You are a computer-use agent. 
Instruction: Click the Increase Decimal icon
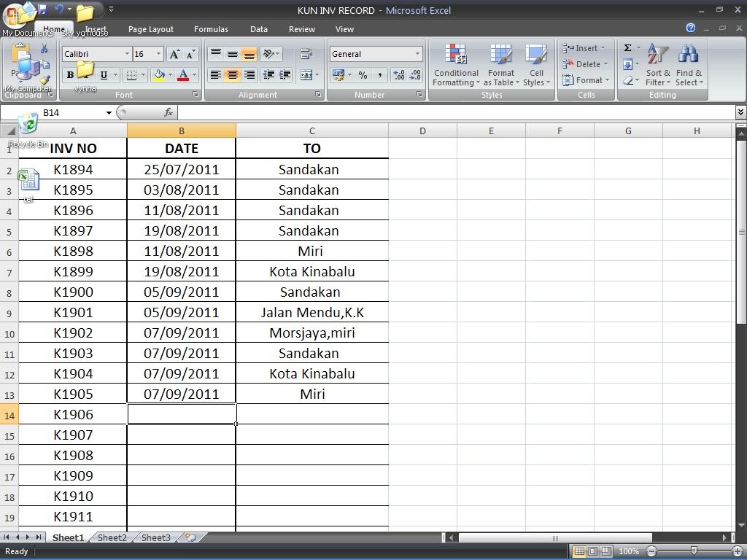pyautogui.click(x=399, y=75)
